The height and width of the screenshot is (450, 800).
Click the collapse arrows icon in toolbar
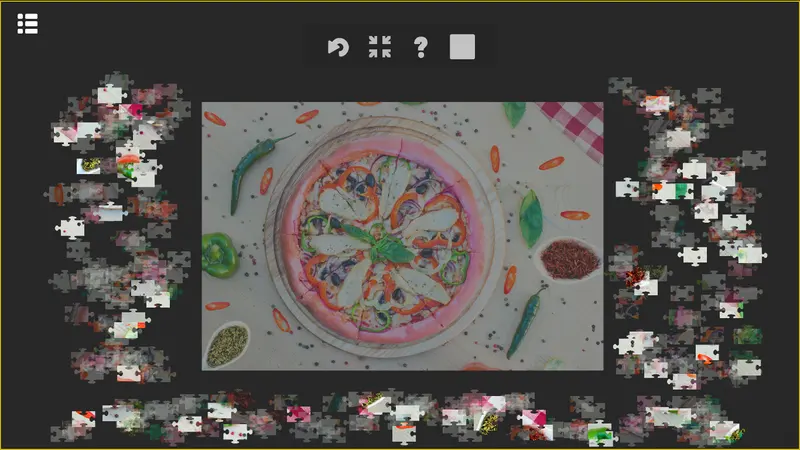[380, 47]
